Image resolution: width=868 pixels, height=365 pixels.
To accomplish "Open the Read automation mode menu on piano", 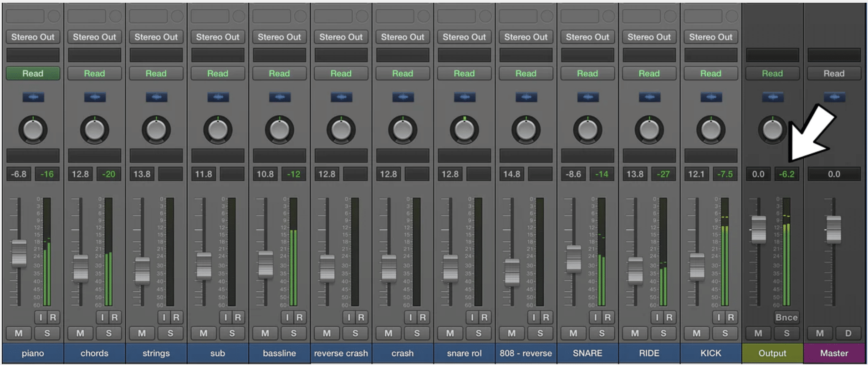I will tap(33, 73).
